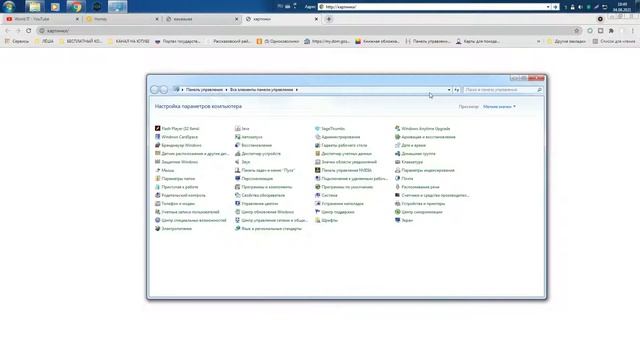
Task: Open Программы и компоненты item
Action: [x=264, y=187]
